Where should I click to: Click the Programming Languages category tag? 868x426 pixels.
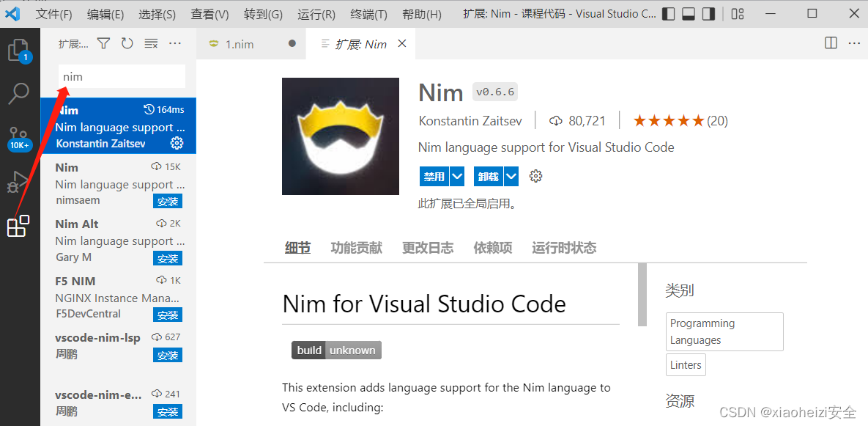pyautogui.click(x=724, y=331)
